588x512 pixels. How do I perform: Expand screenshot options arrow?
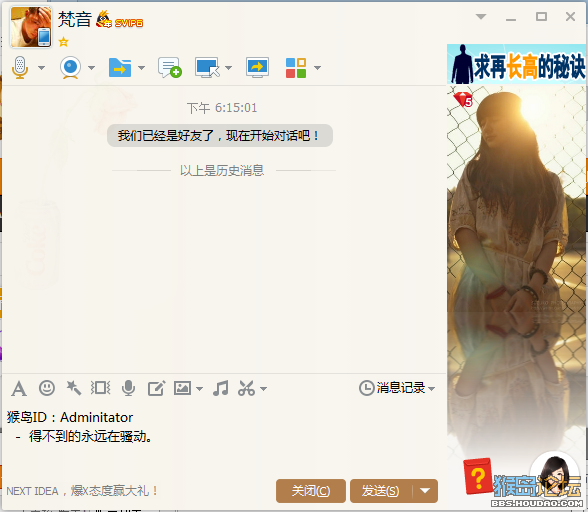tap(264, 389)
